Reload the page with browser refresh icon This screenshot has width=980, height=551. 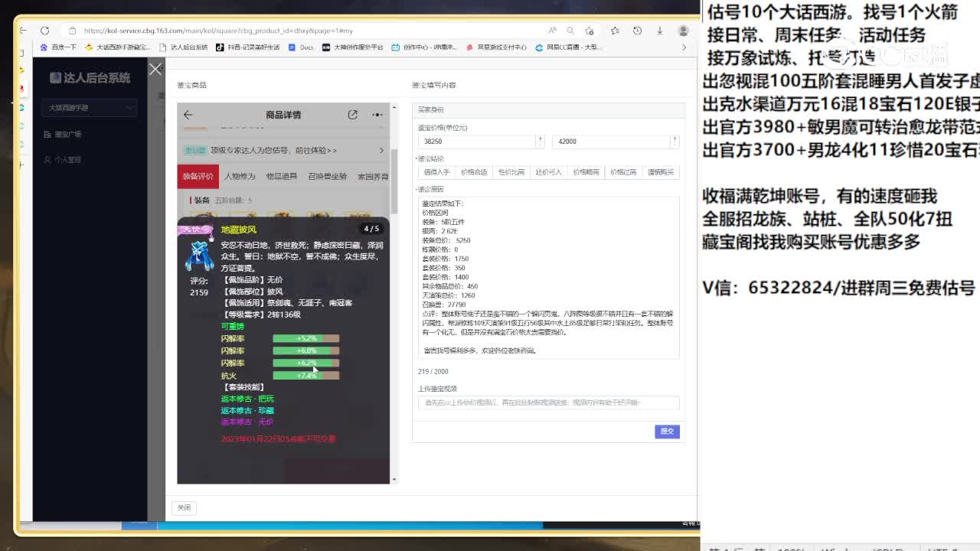[44, 31]
